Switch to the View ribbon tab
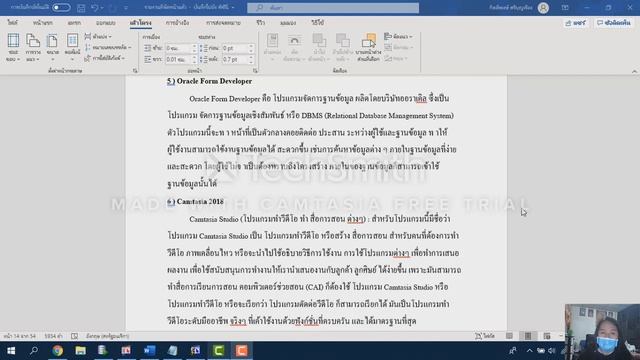The height and width of the screenshot is (360, 640). [x=288, y=23]
